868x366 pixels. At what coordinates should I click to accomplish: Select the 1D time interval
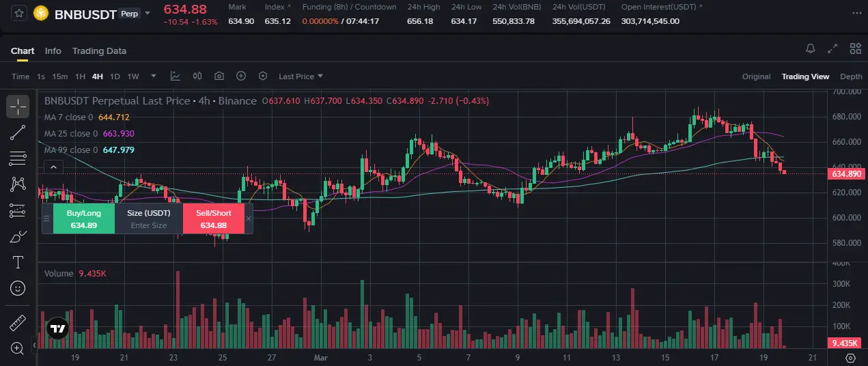point(115,76)
